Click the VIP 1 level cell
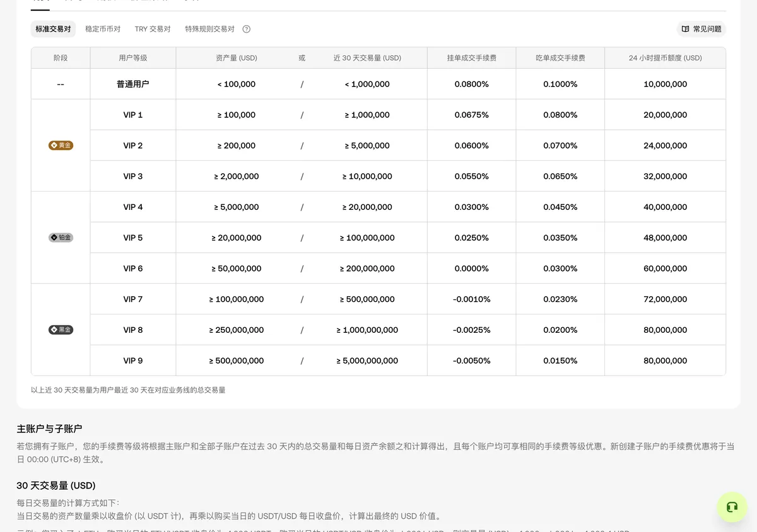 point(133,115)
